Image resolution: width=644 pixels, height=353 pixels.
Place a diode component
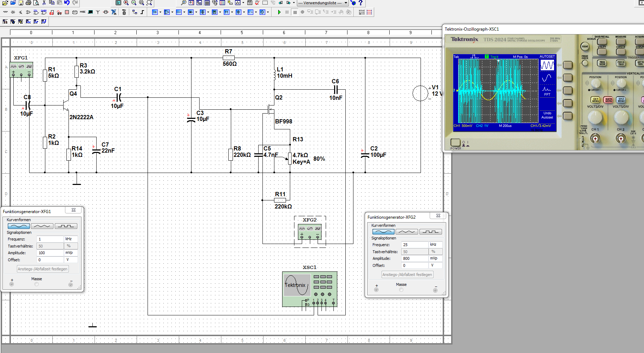tap(13, 12)
